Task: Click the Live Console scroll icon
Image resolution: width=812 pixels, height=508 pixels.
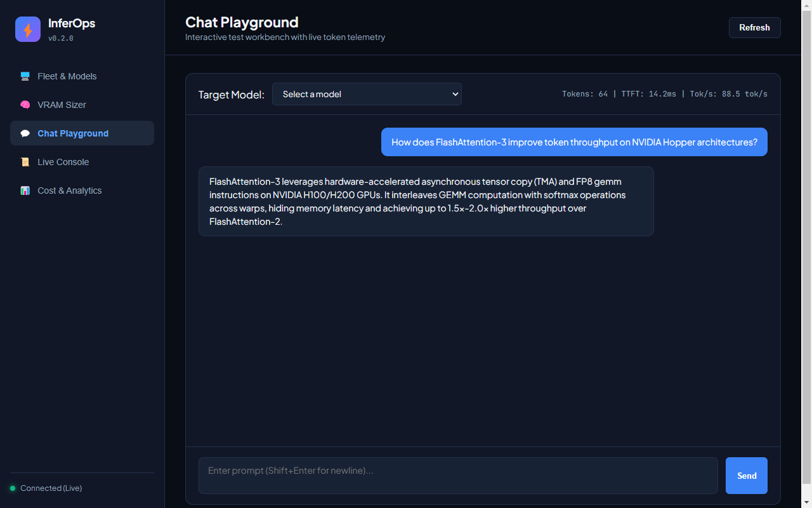Action: 25,162
